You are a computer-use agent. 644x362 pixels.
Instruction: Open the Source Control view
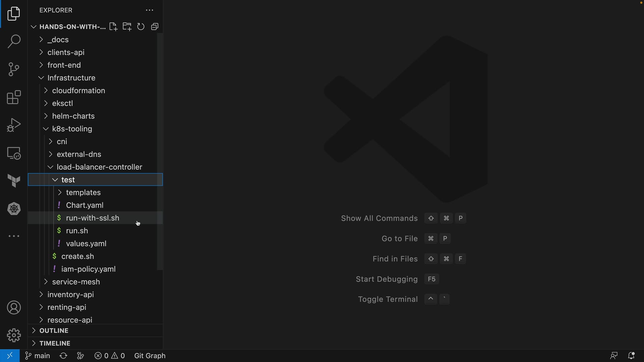point(14,69)
